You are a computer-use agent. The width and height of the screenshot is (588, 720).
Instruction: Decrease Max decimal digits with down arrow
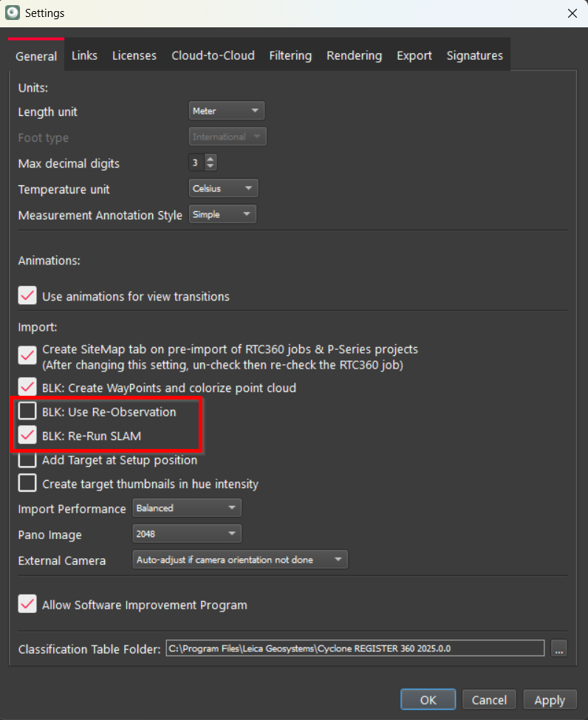(211, 167)
